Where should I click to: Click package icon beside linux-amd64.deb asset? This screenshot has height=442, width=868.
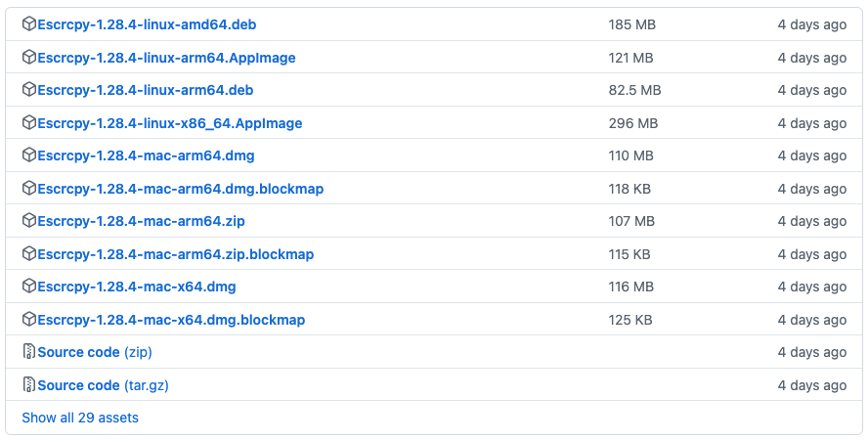click(29, 24)
